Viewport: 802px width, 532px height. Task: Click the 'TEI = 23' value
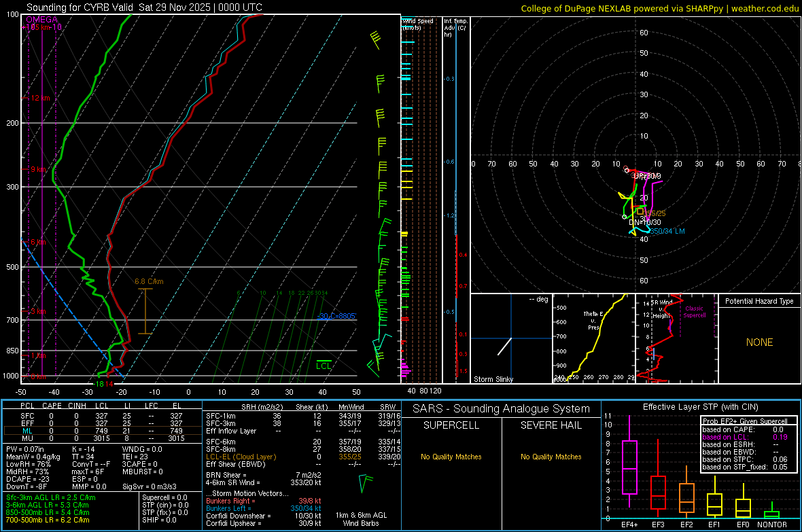pyautogui.click(x=135, y=457)
